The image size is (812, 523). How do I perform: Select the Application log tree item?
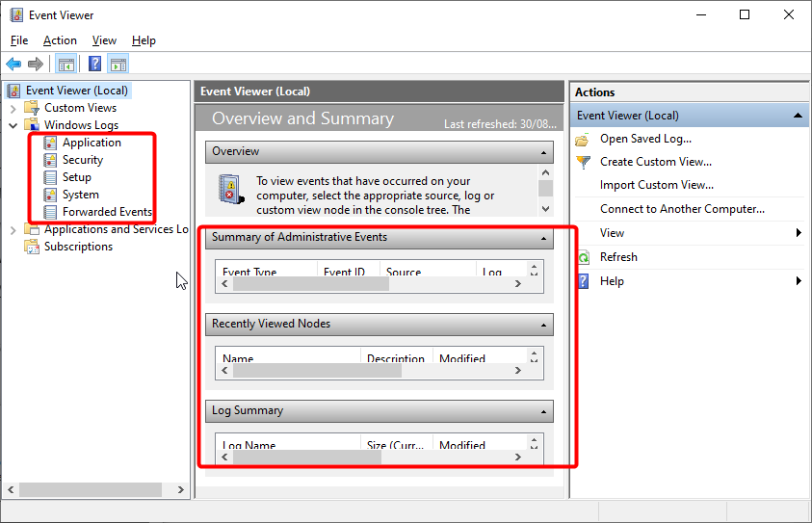92,143
